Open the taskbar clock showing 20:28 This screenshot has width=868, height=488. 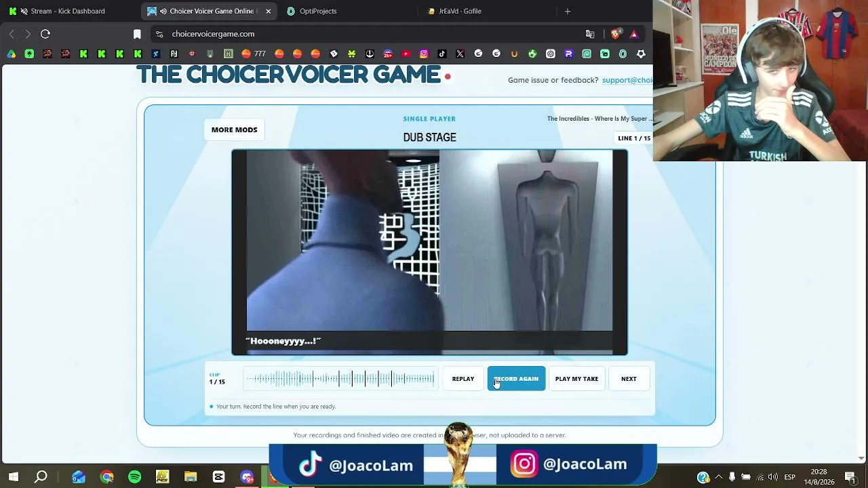pyautogui.click(x=819, y=477)
